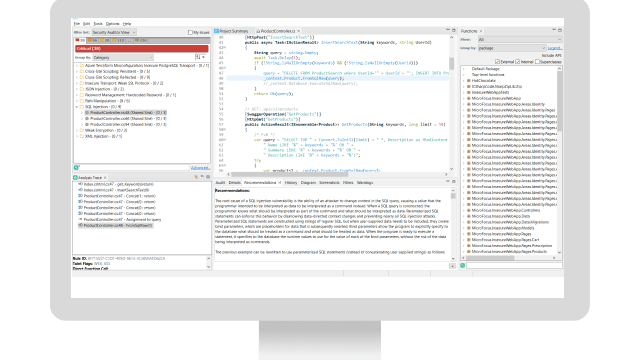This screenshot has width=640, height=360.
Task: Expand the JSON Injection folder
Action: (x=77, y=89)
